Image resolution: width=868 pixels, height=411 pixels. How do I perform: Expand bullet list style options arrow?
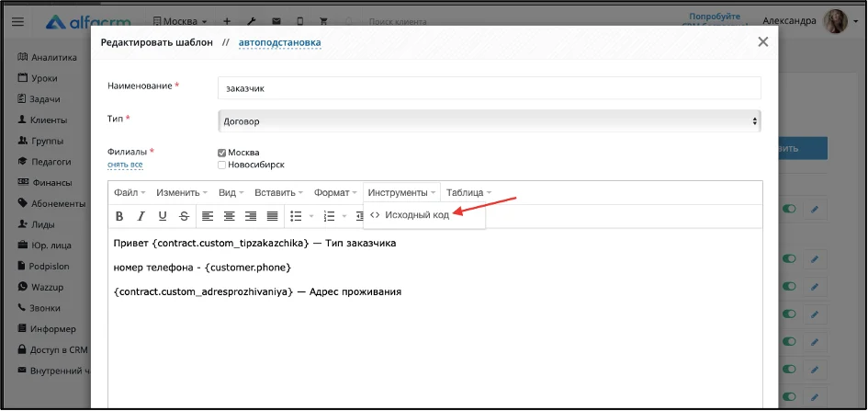(310, 217)
